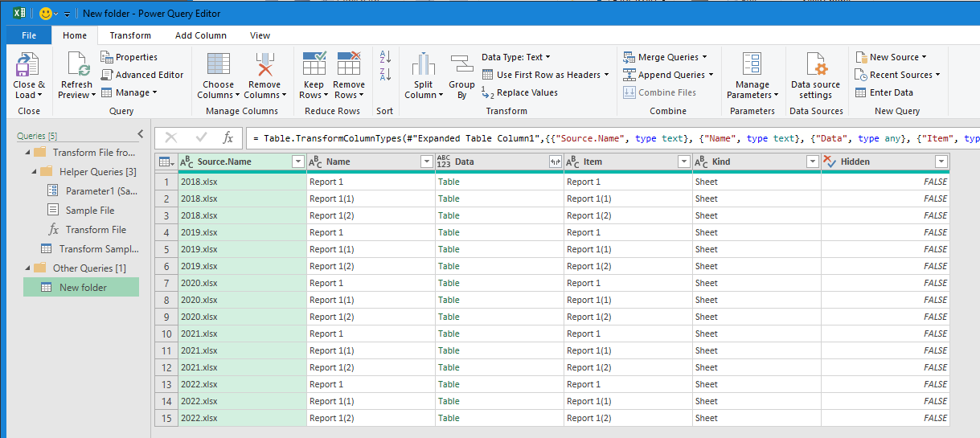The width and height of the screenshot is (980, 438).
Task: Click the Remove Rows icon
Action: (x=349, y=64)
